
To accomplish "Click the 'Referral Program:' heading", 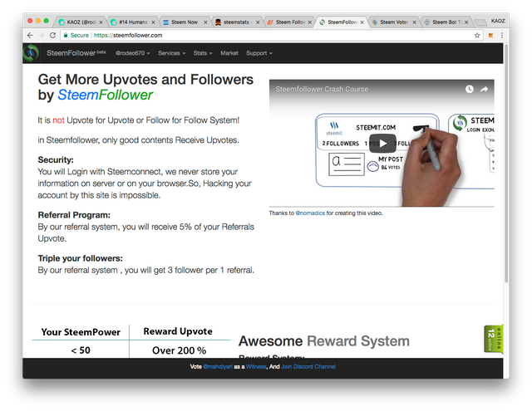I will 74,215.
